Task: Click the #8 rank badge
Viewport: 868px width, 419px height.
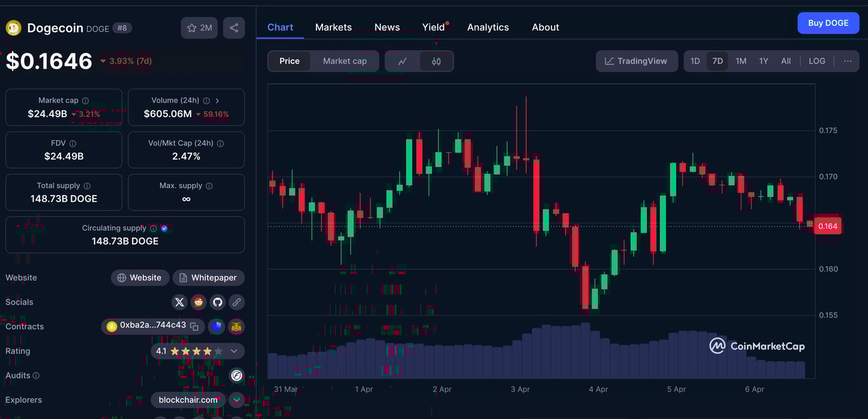Action: [x=122, y=28]
